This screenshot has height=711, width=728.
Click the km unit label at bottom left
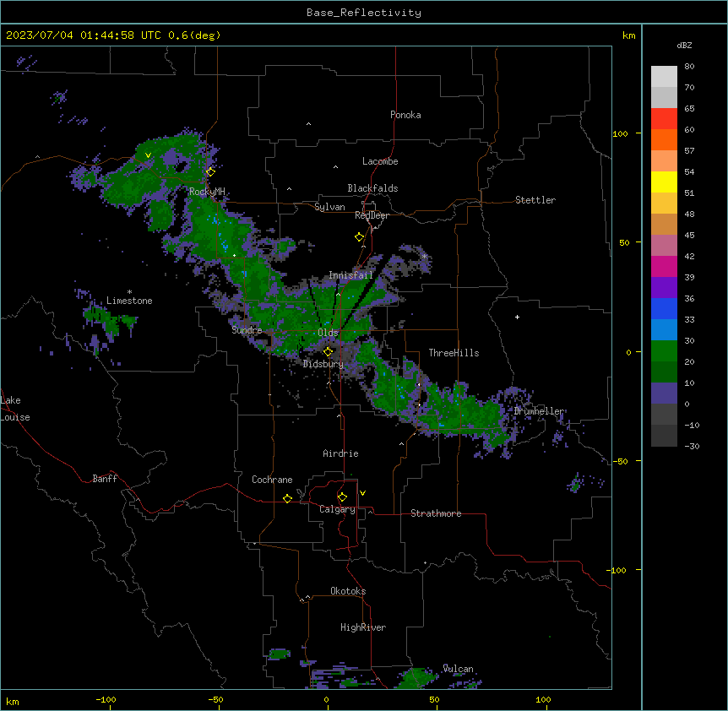point(13,701)
